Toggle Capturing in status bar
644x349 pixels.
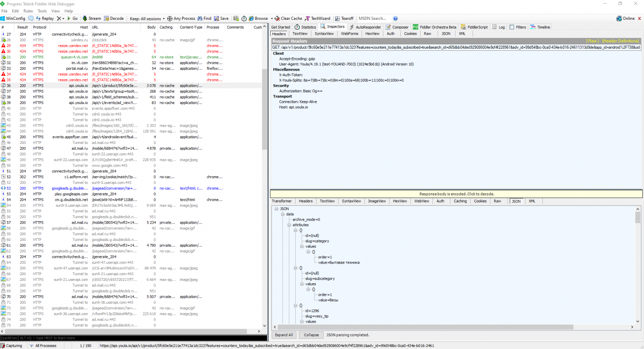(x=12, y=346)
